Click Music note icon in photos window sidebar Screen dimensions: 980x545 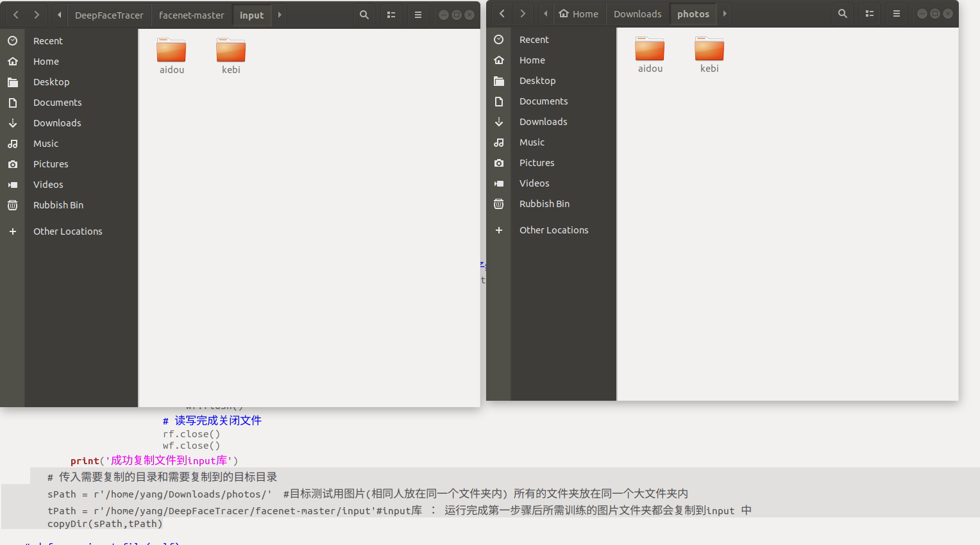pyautogui.click(x=498, y=142)
